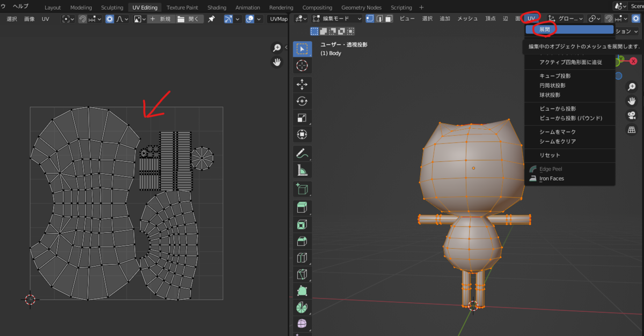Choose 展開 from the UV menu
Image resolution: width=644 pixels, height=336 pixels.
click(569, 29)
